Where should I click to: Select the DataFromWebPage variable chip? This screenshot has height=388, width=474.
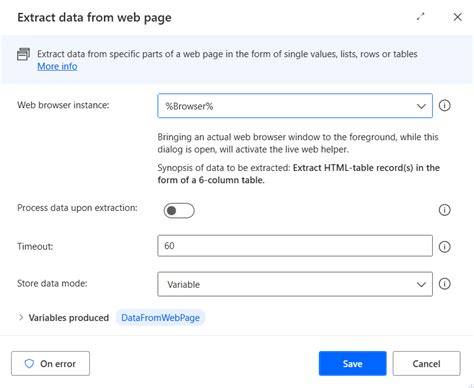click(x=160, y=318)
